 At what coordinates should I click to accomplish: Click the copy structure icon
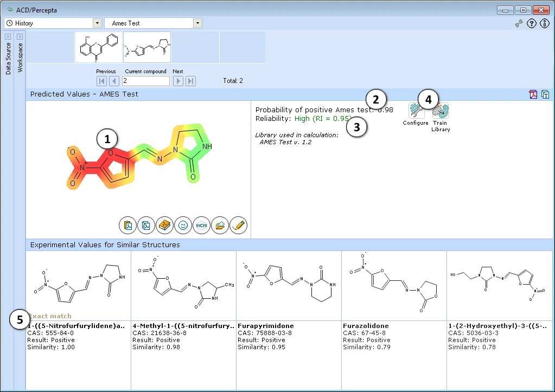tap(146, 226)
